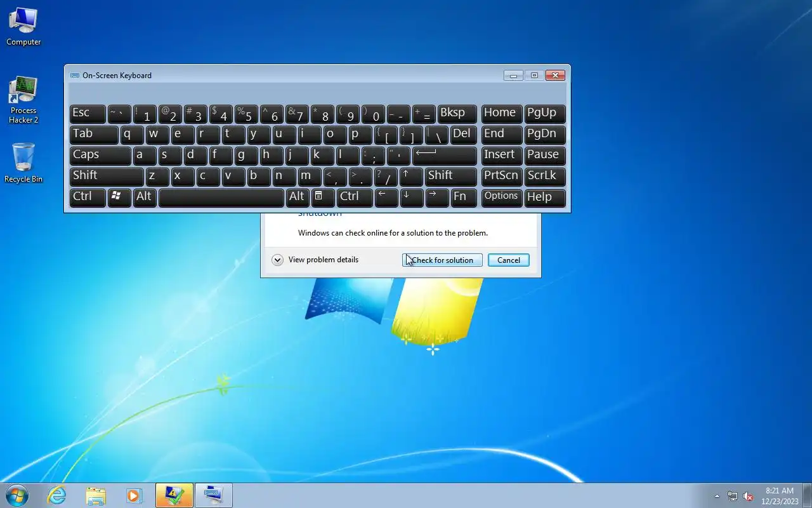Tap the PgDn key
The width and height of the screenshot is (812, 508).
point(545,135)
